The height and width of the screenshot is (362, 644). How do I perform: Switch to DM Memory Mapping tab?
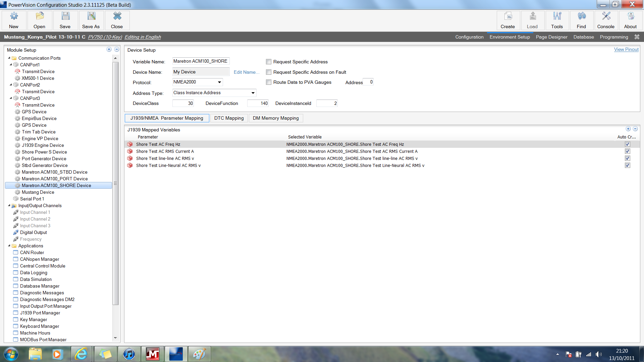click(x=275, y=118)
